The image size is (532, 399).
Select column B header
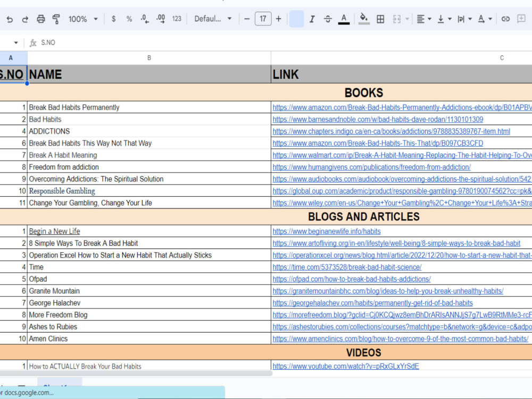(x=149, y=58)
